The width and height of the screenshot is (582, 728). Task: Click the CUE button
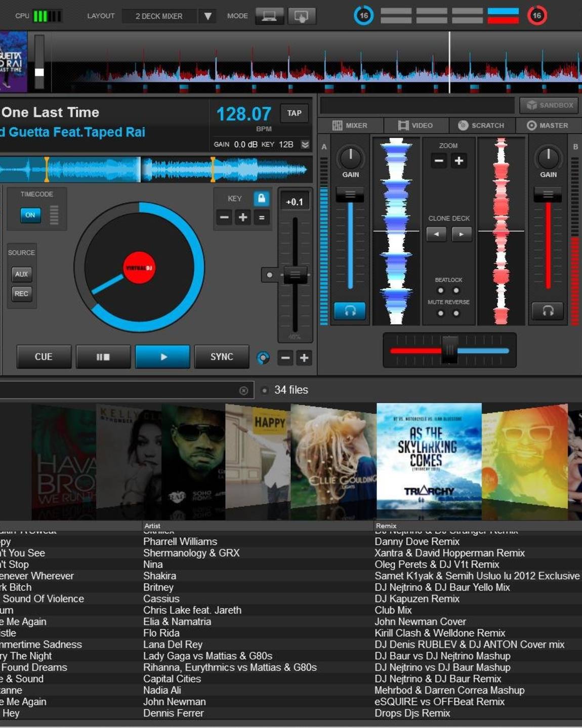coord(44,357)
